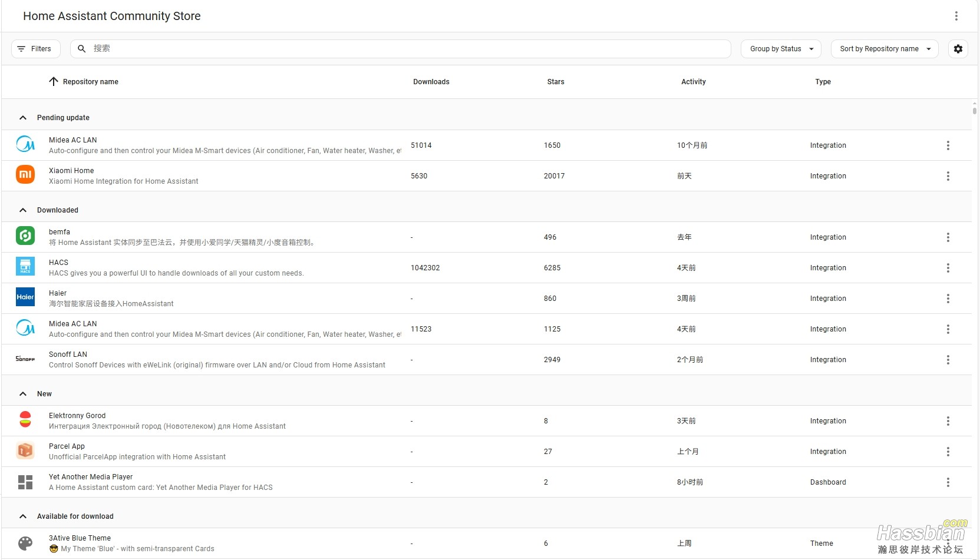Select the Dashboard type cell

pos(828,482)
